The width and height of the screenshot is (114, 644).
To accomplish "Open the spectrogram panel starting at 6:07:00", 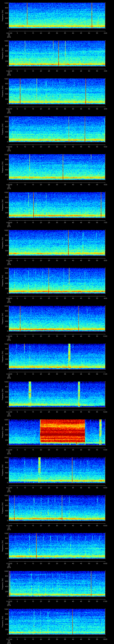I will pos(57,243).
